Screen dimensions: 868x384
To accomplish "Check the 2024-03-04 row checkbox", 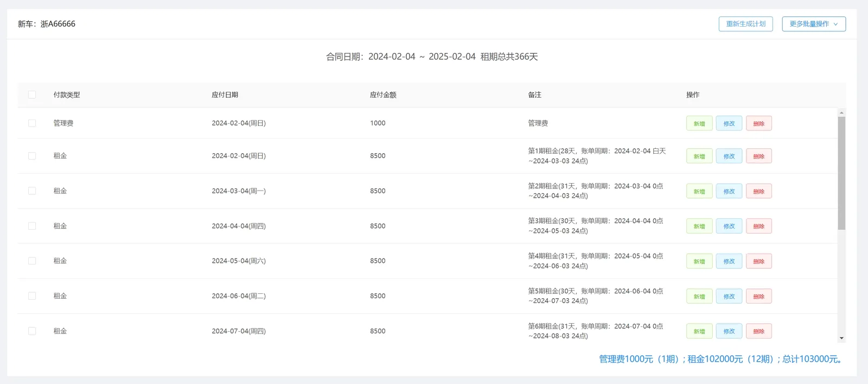I will point(32,191).
